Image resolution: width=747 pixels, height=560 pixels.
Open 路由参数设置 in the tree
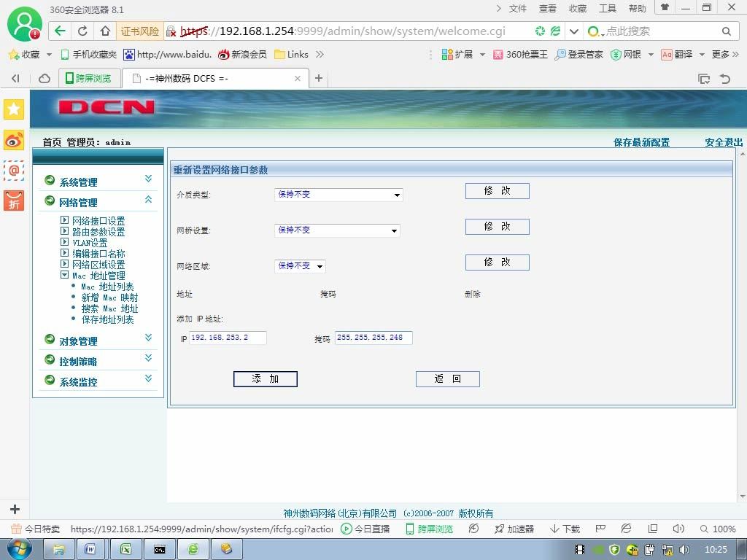tap(98, 232)
